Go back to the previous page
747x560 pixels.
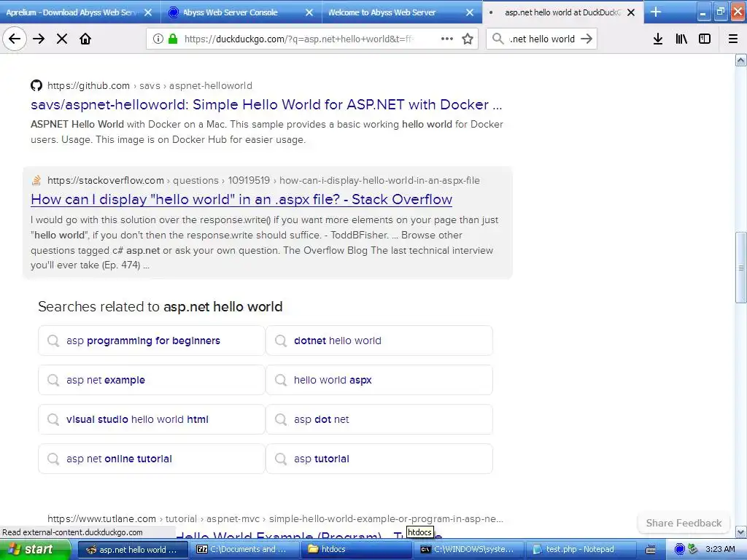(x=15, y=39)
